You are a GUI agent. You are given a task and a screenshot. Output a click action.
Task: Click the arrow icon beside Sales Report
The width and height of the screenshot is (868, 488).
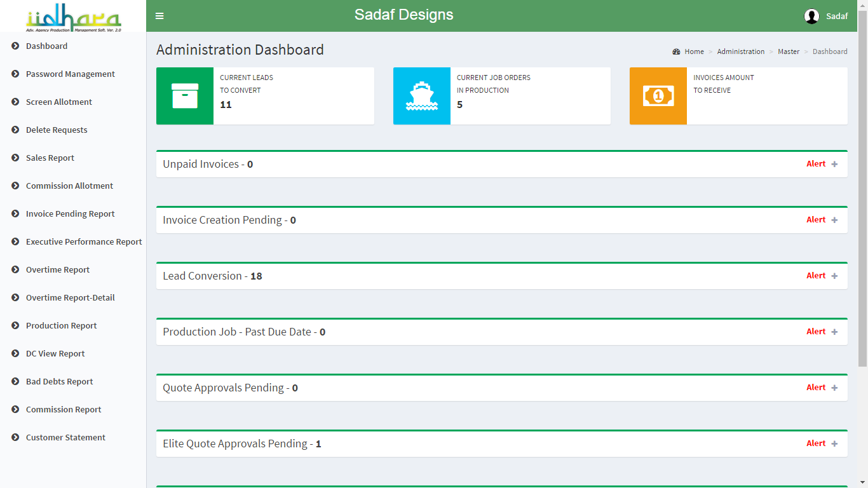(x=15, y=158)
